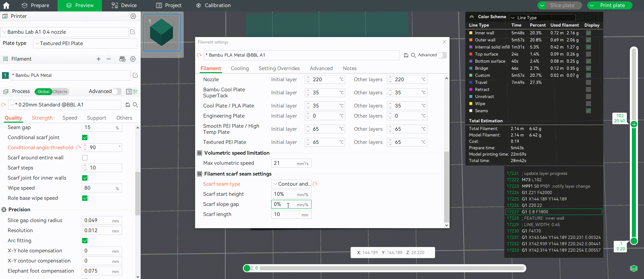Add a filament with plus icon
This screenshot has width=644, height=279.
coord(99,59)
